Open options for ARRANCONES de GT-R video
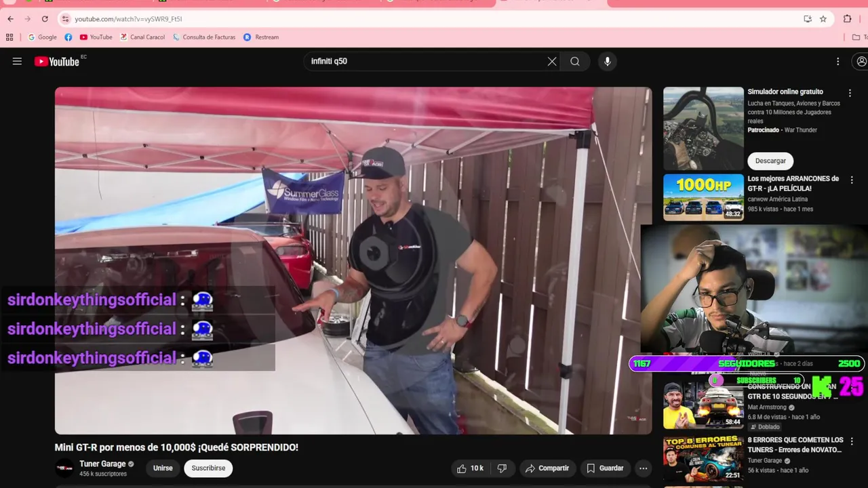868x488 pixels. (x=852, y=180)
